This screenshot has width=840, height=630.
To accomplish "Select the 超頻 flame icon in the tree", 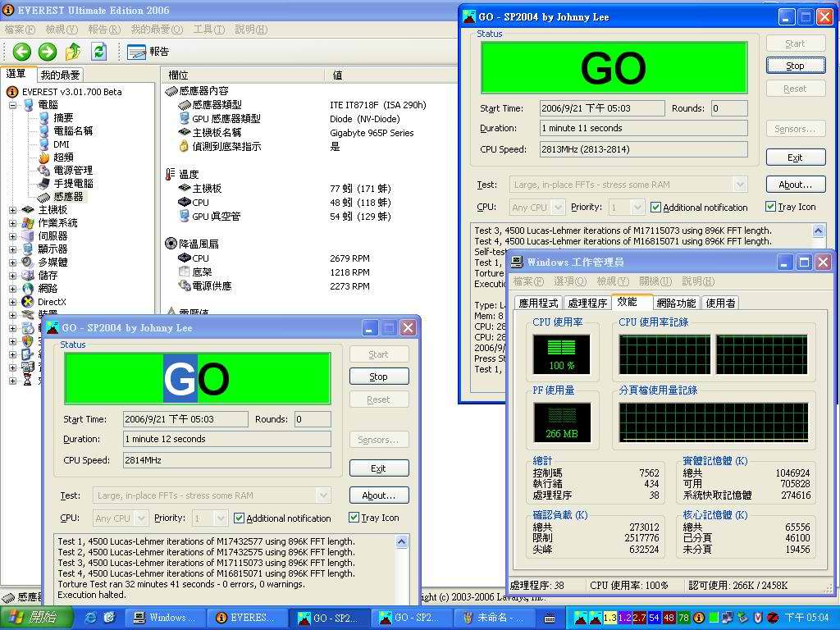I will click(44, 157).
